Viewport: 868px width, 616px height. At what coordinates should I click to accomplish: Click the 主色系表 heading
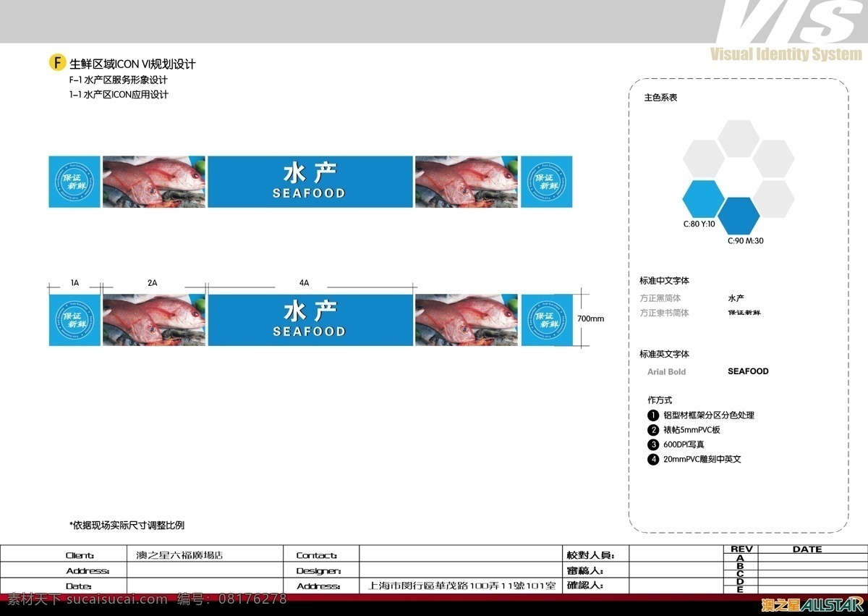(x=661, y=97)
